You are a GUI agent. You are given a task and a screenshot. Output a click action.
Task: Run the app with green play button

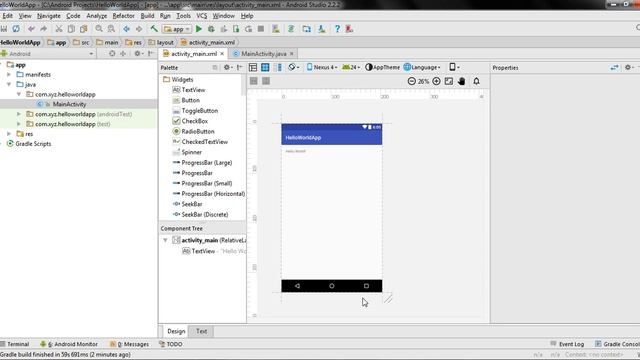199,29
